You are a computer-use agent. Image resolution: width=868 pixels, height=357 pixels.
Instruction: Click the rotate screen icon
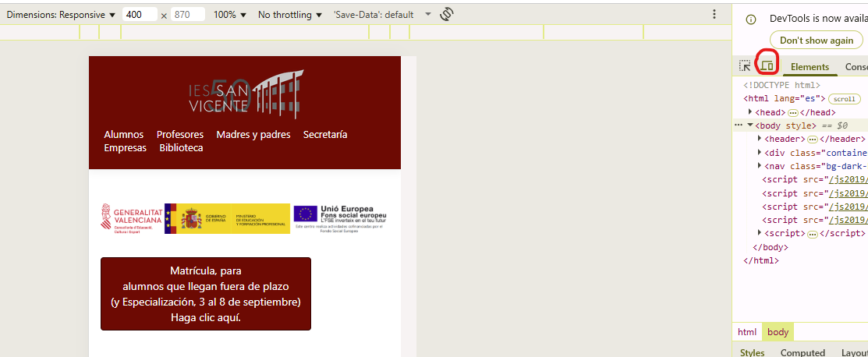pyautogui.click(x=447, y=14)
